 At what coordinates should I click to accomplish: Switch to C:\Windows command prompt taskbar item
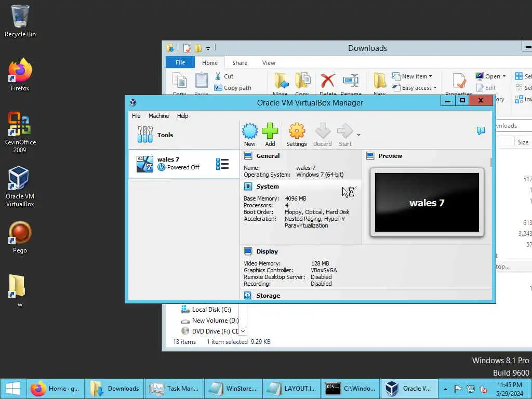tap(351, 389)
